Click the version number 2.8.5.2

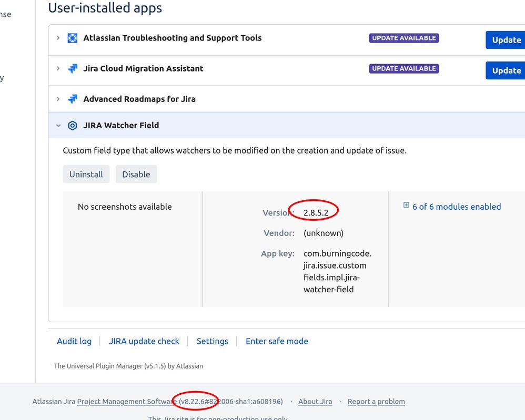(316, 212)
